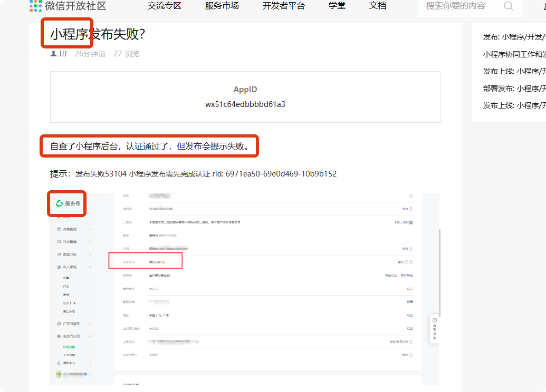Click the gear icon beside 设置与开发
The width and height of the screenshot is (546, 392).
pyautogui.click(x=59, y=336)
